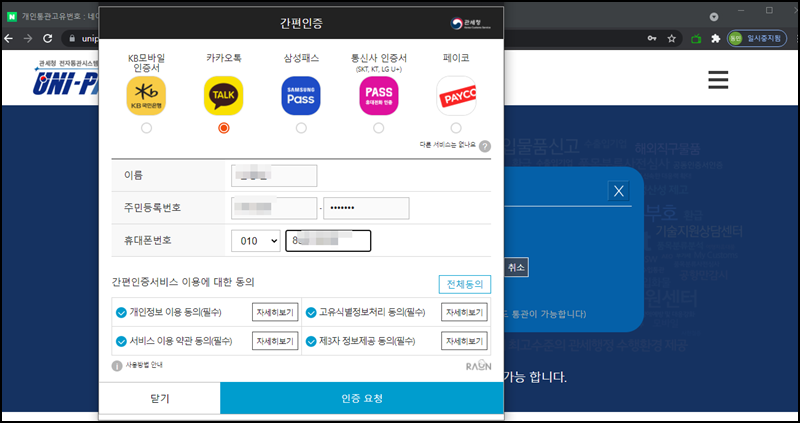Pick the Samsung Pass icon

click(301, 96)
